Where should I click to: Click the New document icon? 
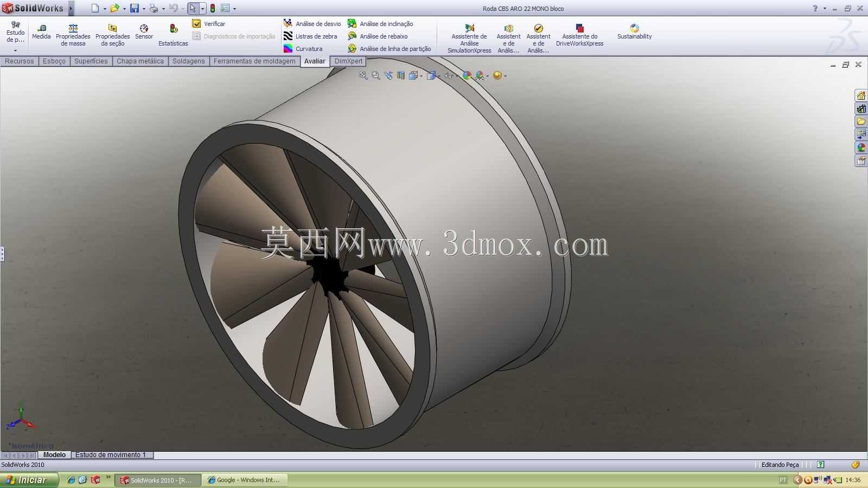[x=95, y=8]
